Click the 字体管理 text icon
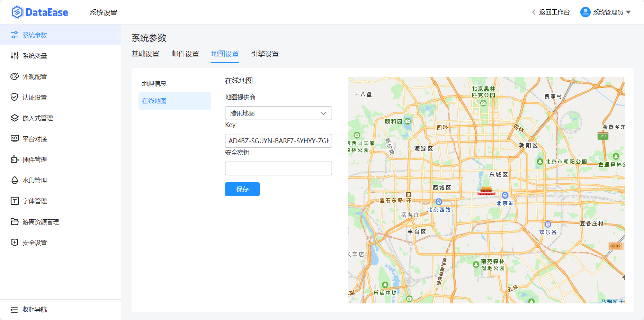Screen dimensions: 644x320 point(15,201)
